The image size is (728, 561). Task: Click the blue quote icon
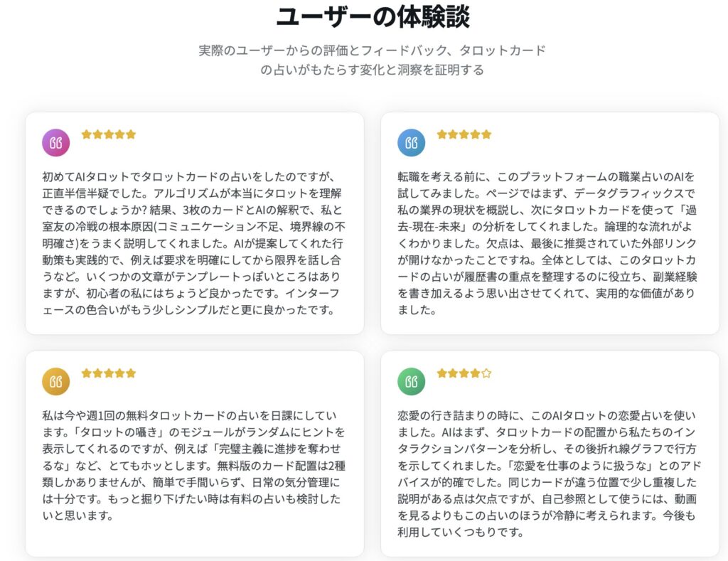[x=412, y=143]
